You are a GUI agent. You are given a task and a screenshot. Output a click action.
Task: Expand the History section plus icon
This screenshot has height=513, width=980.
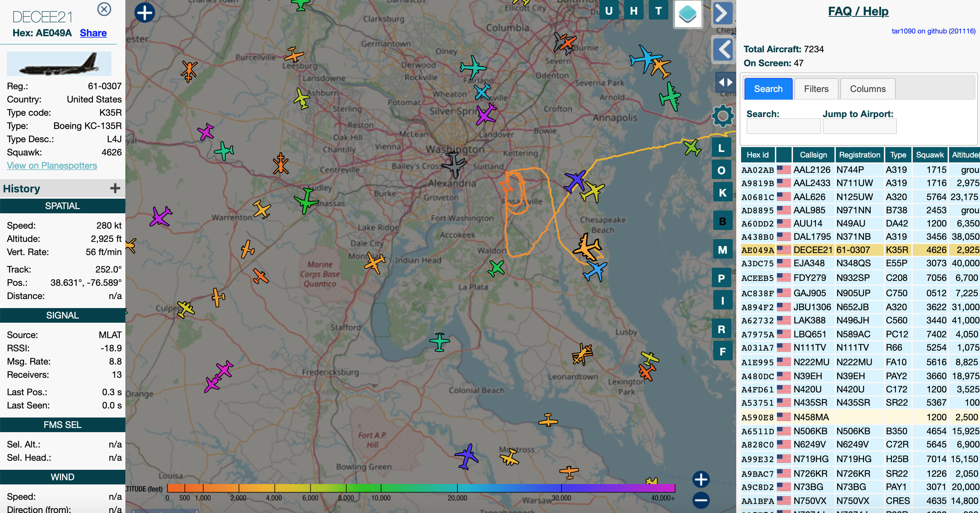tap(115, 188)
